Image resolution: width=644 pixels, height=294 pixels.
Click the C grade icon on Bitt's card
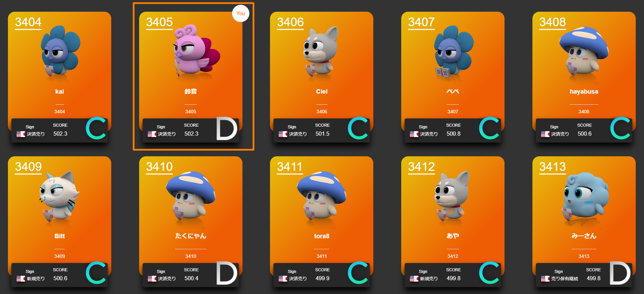tap(96, 273)
